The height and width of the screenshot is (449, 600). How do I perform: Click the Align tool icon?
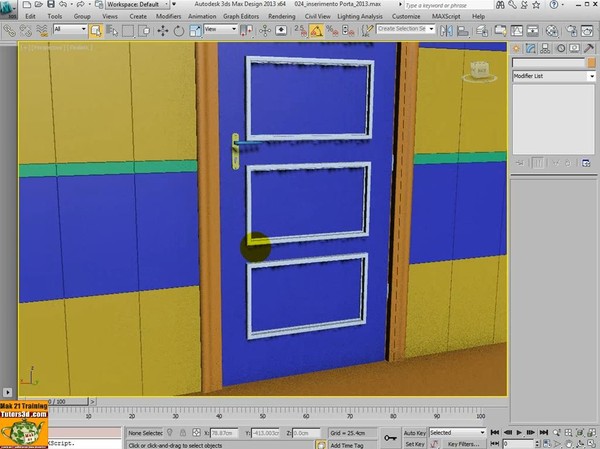(463, 31)
